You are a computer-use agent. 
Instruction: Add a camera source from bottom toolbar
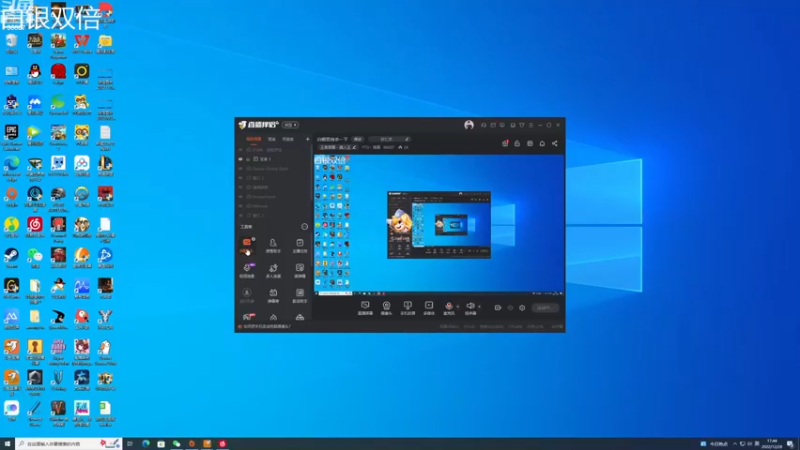tap(386, 308)
